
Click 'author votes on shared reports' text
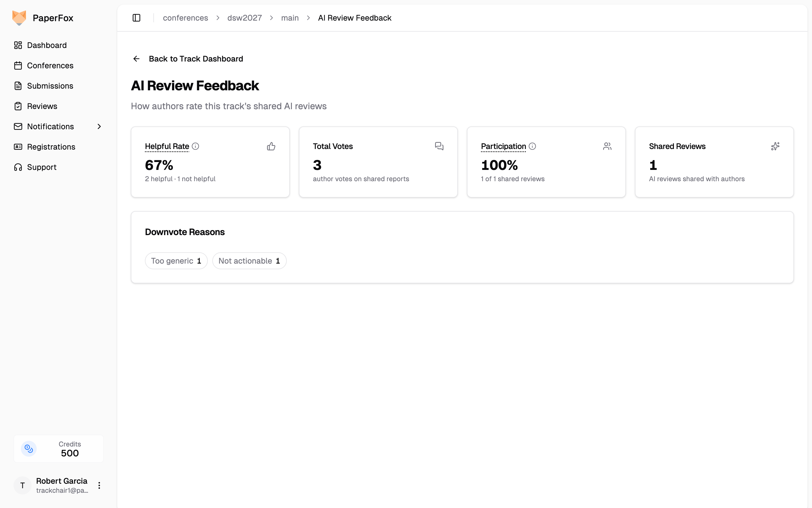pos(361,179)
